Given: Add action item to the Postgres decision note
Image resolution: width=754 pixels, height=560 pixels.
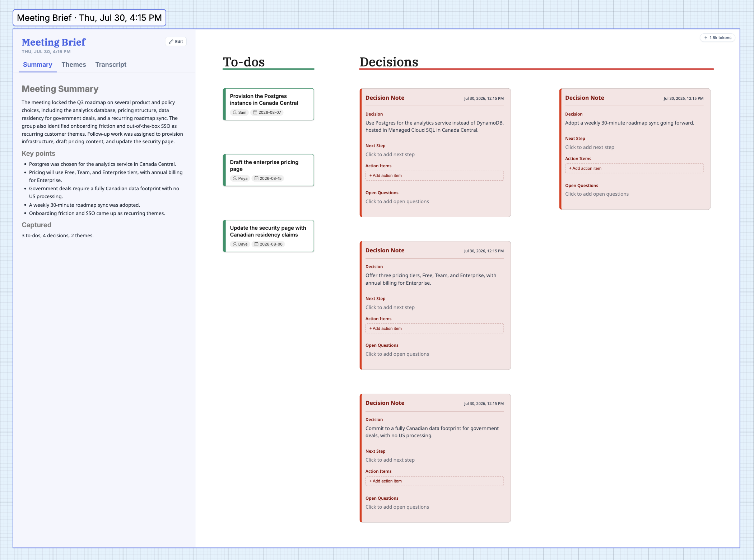Looking at the screenshot, I should (434, 176).
